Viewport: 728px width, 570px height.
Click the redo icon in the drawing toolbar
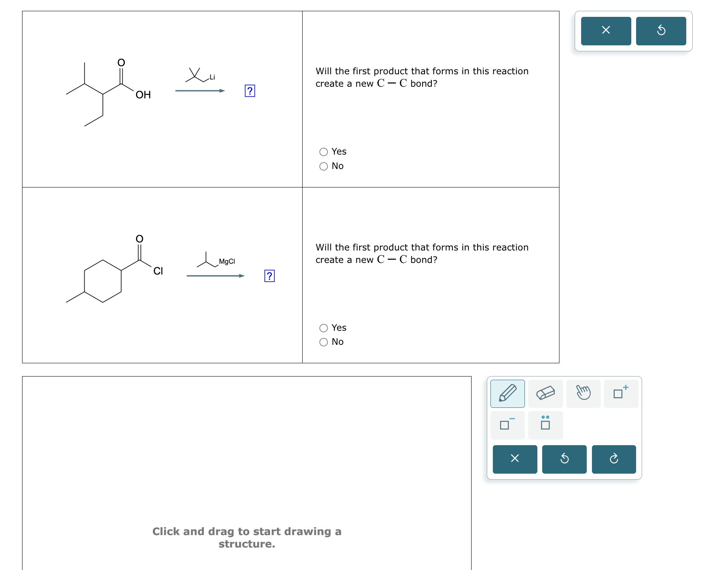(614, 459)
